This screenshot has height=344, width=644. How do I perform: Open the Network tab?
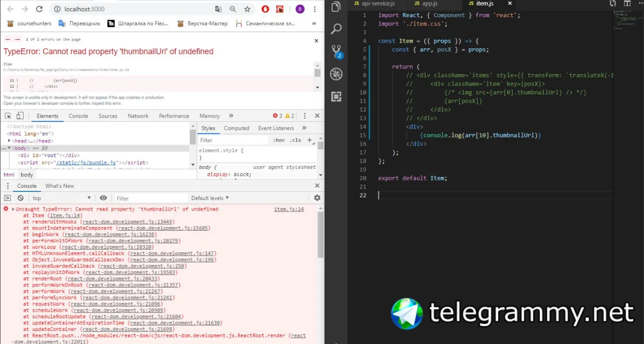138,116
